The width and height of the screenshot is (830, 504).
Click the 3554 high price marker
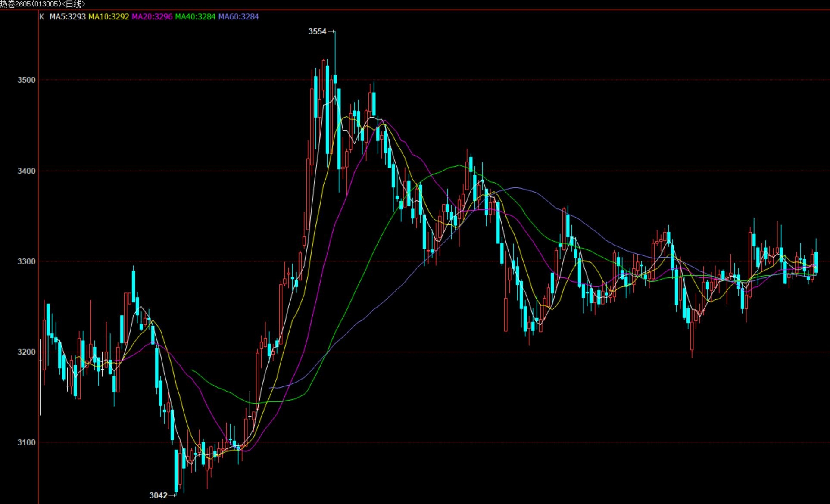[x=317, y=31]
